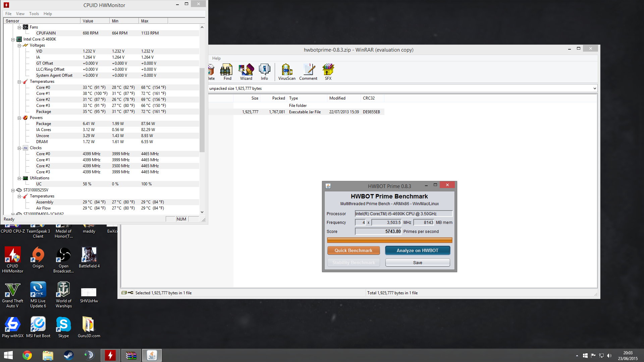Open MSI Live Update 6 shortcut
The width and height of the screenshot is (644, 362).
tap(38, 295)
